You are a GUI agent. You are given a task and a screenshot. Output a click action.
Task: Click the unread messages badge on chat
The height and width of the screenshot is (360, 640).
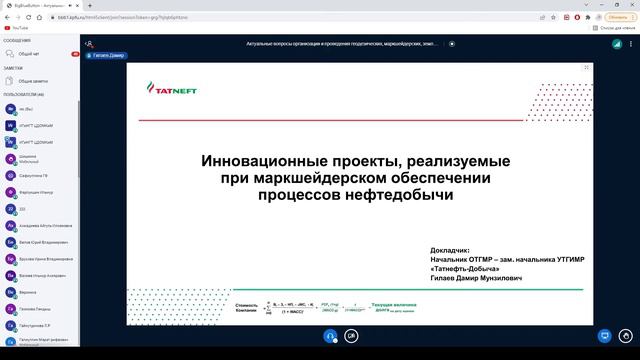[75, 54]
